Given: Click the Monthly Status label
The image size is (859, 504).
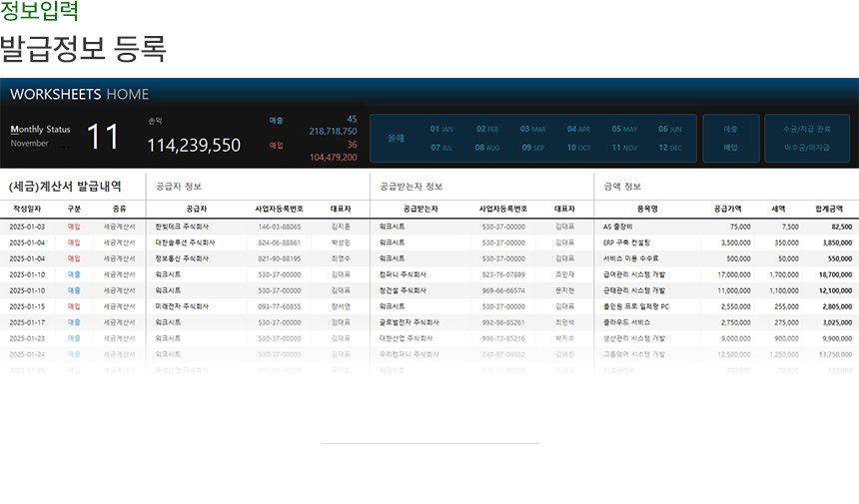Looking at the screenshot, I should (x=40, y=129).
